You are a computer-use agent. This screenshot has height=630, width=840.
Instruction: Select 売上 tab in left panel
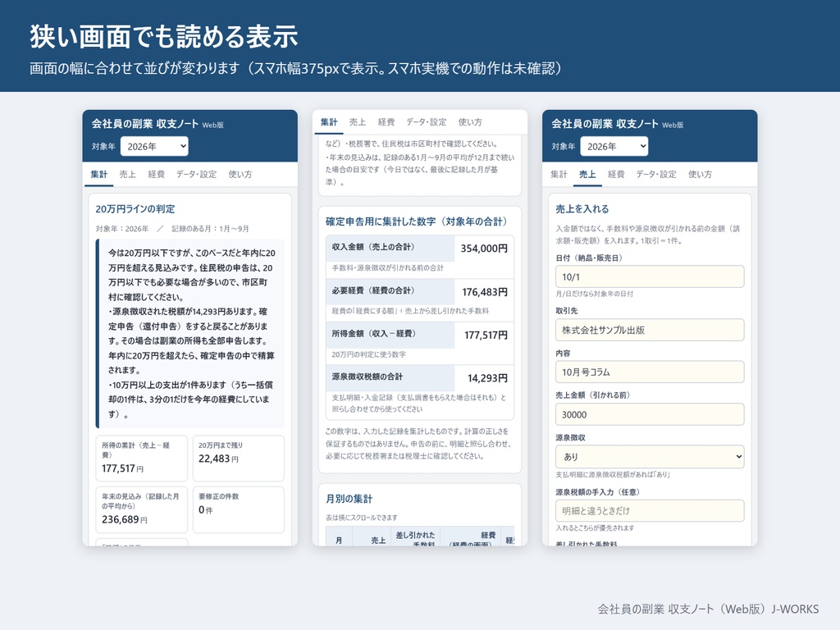127,175
